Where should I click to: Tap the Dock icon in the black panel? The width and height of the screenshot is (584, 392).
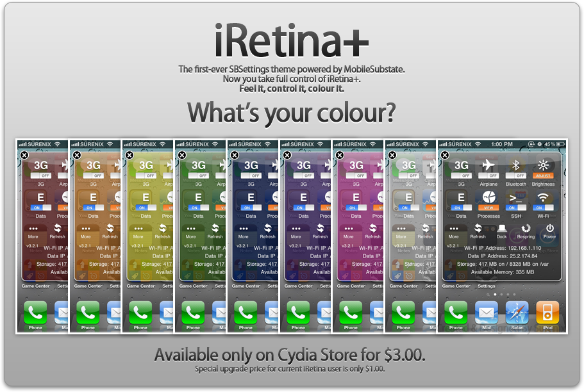(x=502, y=228)
